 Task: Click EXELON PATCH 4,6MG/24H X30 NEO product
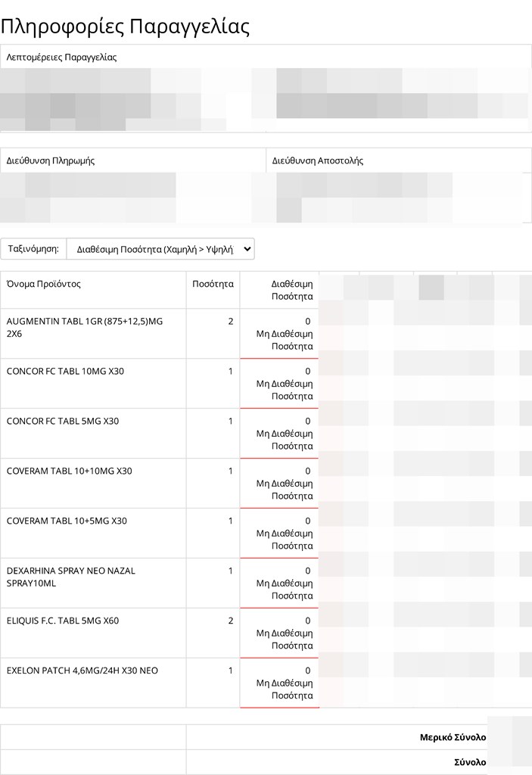82,671
